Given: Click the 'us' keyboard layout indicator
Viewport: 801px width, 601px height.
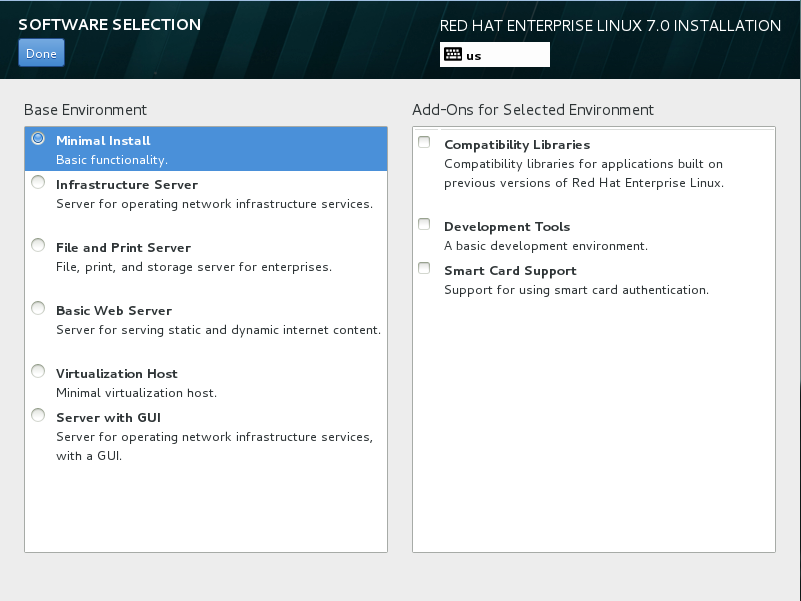Looking at the screenshot, I should [474, 56].
